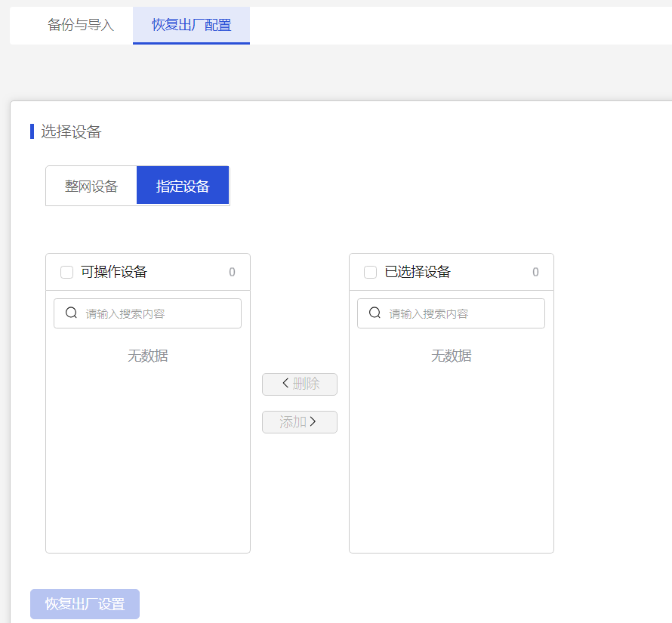Click 无数据 text in 已选择设备 list
672x623 pixels.
(452, 356)
